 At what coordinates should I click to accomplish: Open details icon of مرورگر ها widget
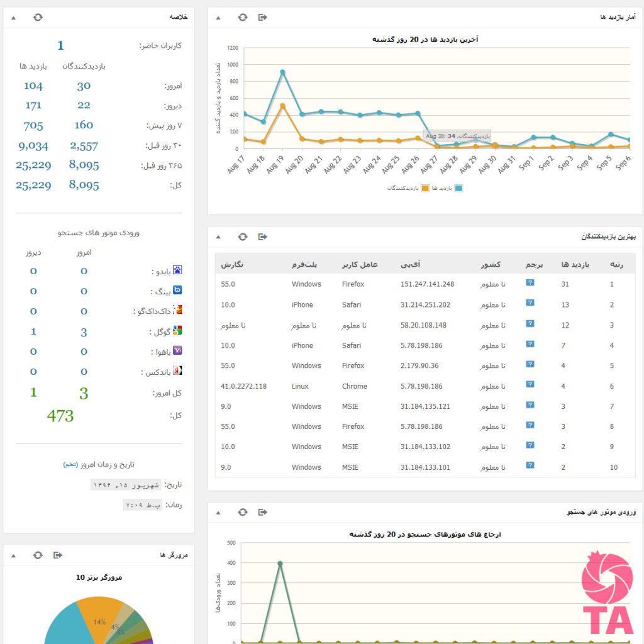pyautogui.click(x=58, y=555)
